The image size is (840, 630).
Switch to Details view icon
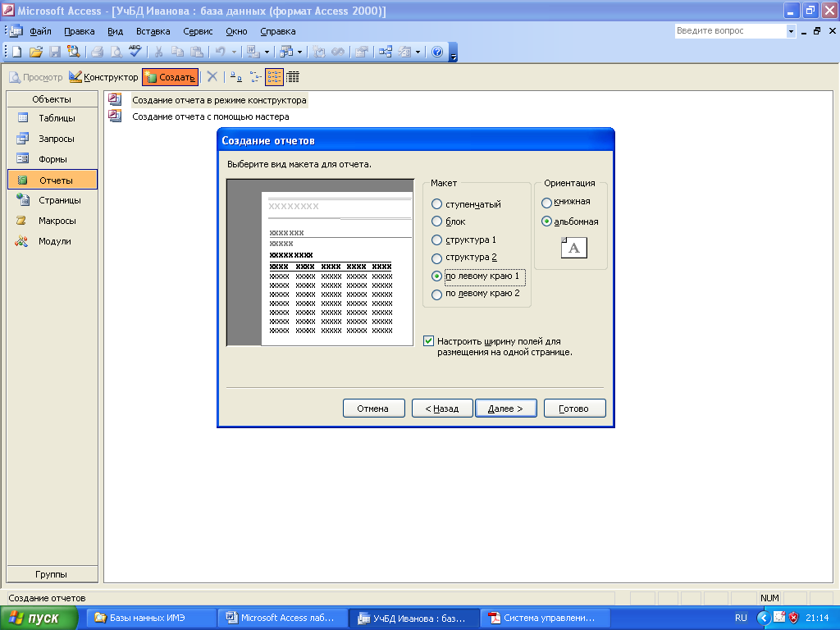(x=293, y=77)
